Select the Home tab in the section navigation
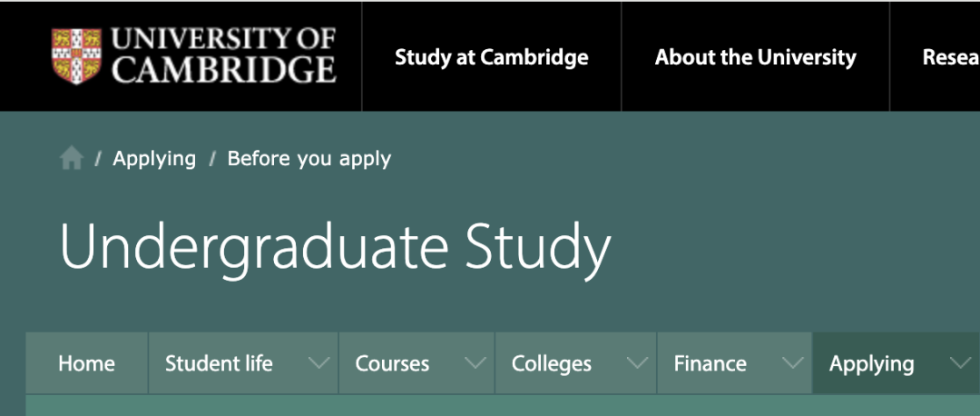The width and height of the screenshot is (980, 416). 86,363
